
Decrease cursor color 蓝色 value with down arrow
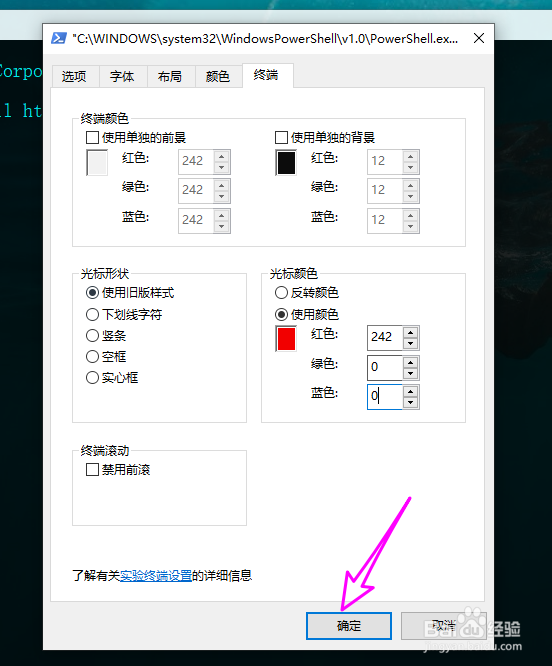(x=411, y=403)
